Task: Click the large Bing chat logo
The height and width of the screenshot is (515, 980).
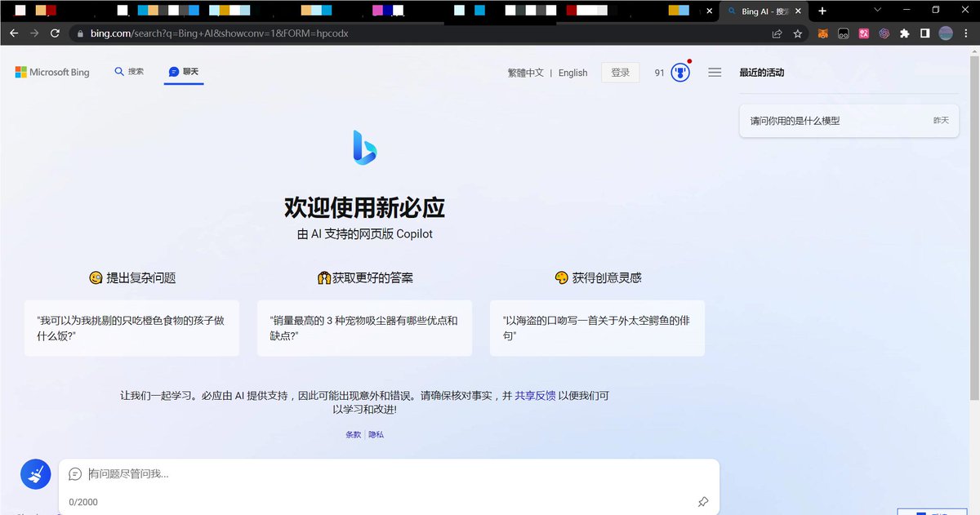Action: 364,147
